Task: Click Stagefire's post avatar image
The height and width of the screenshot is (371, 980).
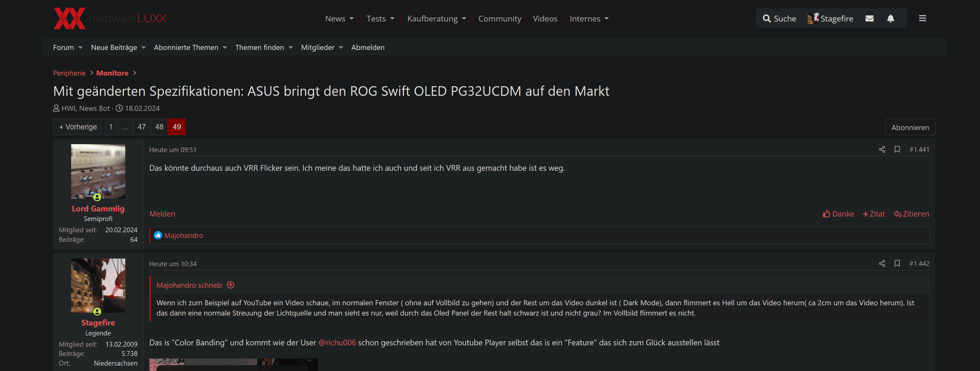Action: [x=98, y=285]
